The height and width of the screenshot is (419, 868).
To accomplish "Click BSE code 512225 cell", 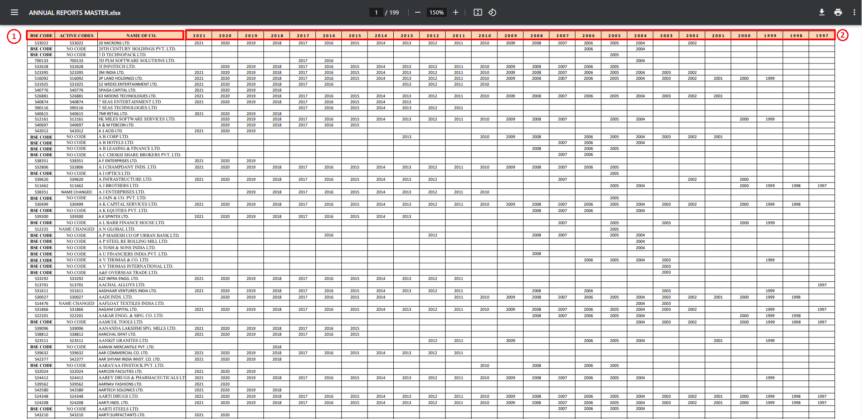I will [x=41, y=229].
